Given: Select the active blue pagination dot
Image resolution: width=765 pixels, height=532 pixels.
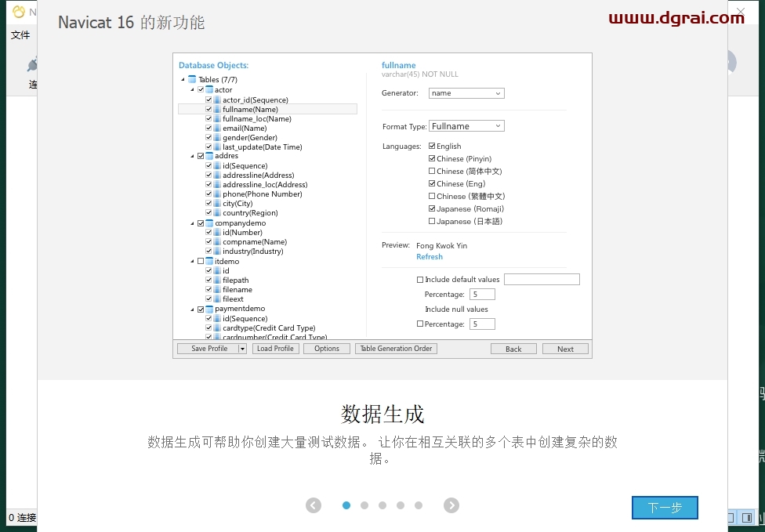Looking at the screenshot, I should tap(346, 505).
